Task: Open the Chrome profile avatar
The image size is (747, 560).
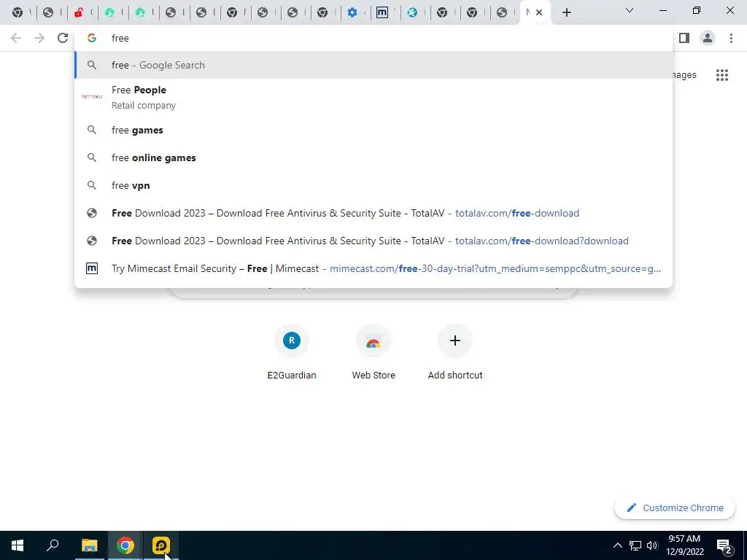Action: (708, 38)
